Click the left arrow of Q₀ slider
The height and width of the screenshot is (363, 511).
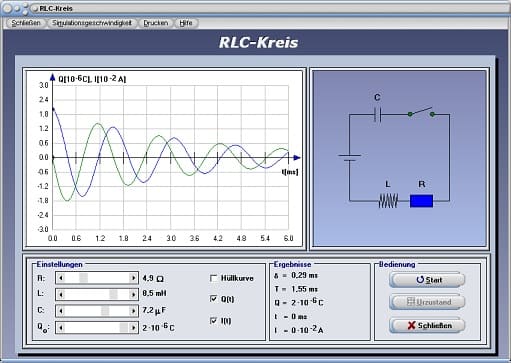61,327
